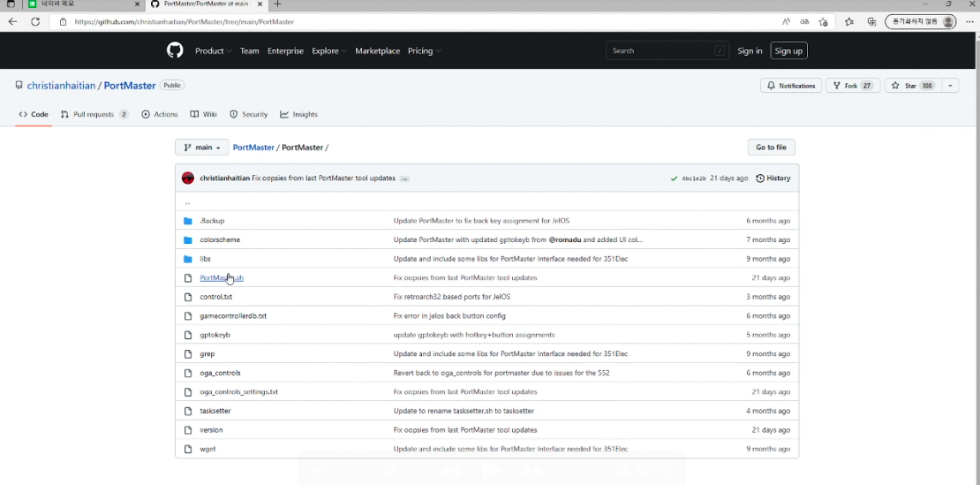Click the tab actions menu icon top-left
The height and width of the screenshot is (485, 980).
click(11, 4)
